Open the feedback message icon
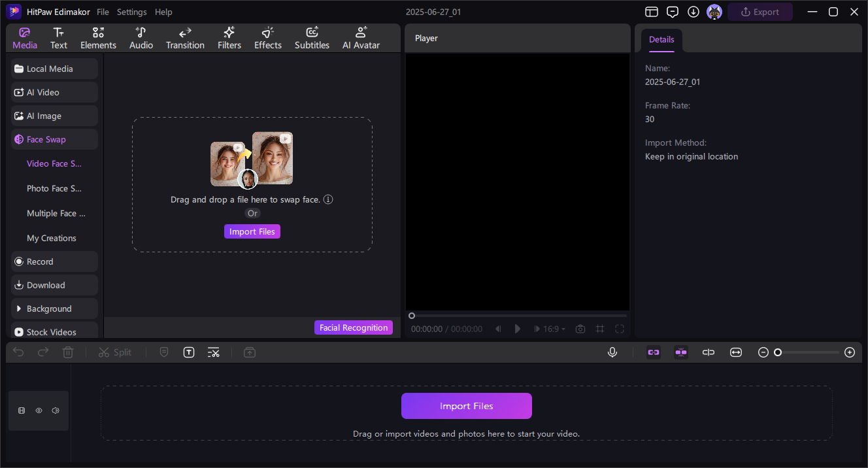 click(x=673, y=12)
